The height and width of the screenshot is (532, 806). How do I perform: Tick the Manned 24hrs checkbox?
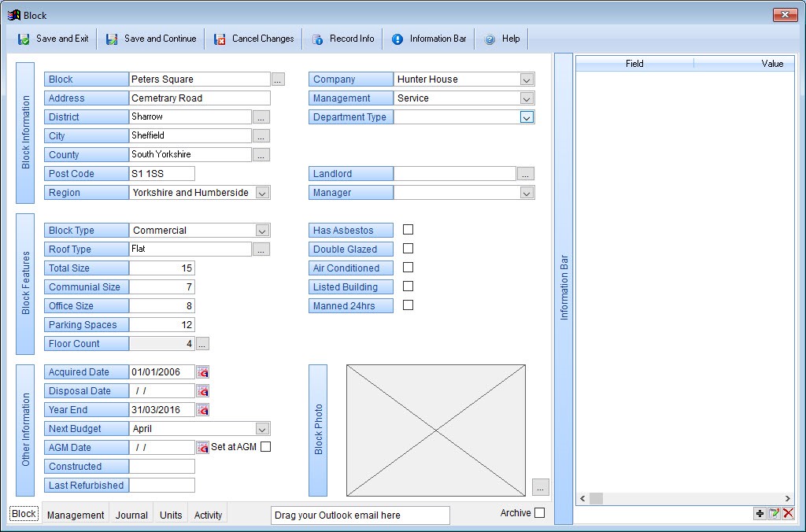click(408, 305)
